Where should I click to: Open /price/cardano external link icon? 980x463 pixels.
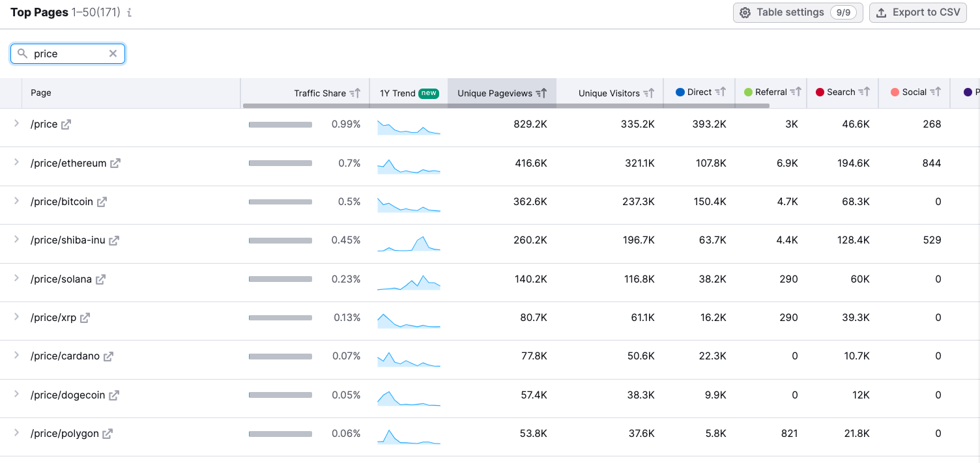coord(108,356)
